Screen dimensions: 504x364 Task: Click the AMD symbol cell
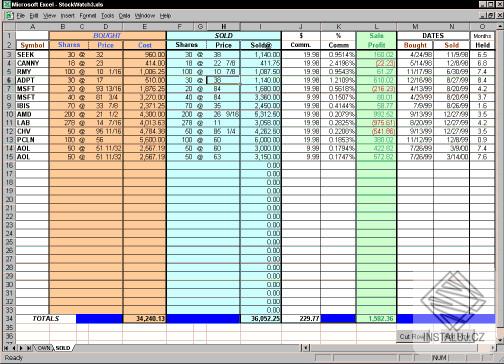point(32,114)
